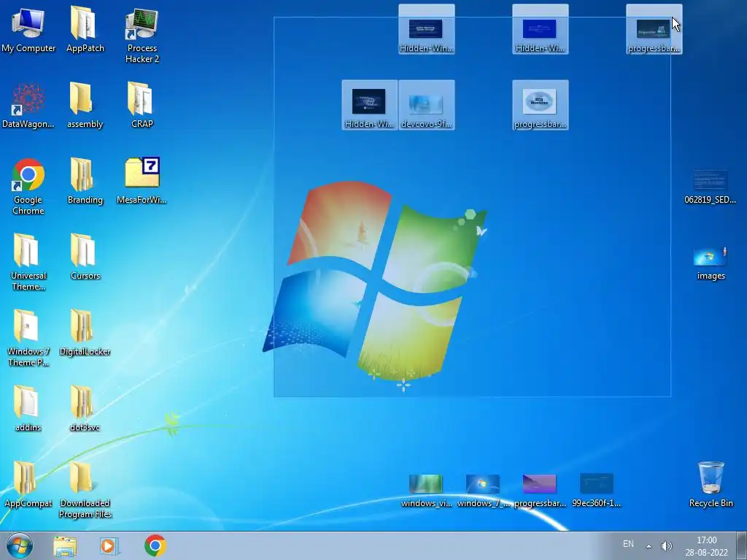
Task: Select the 99ec360f-1... image file
Action: coord(597,491)
